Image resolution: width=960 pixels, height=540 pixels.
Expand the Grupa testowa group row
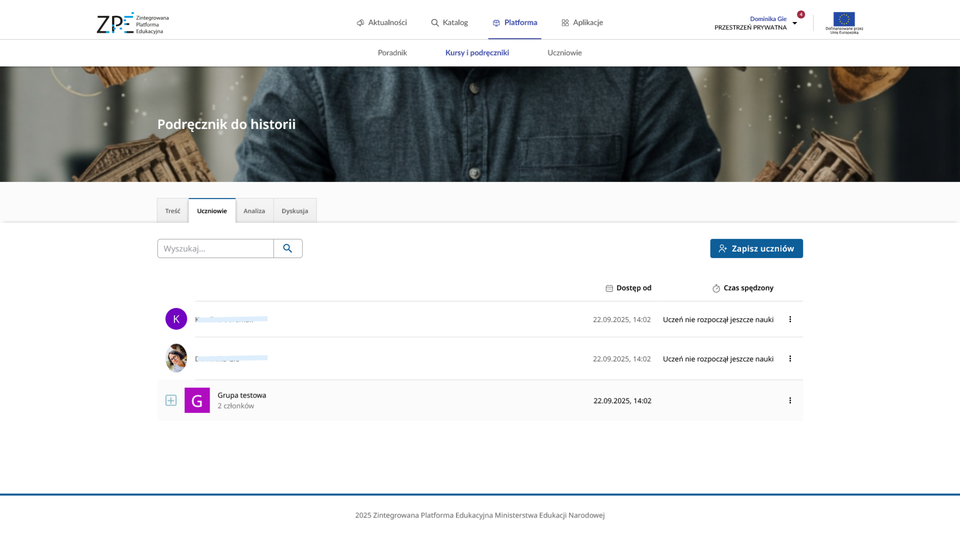tap(171, 400)
